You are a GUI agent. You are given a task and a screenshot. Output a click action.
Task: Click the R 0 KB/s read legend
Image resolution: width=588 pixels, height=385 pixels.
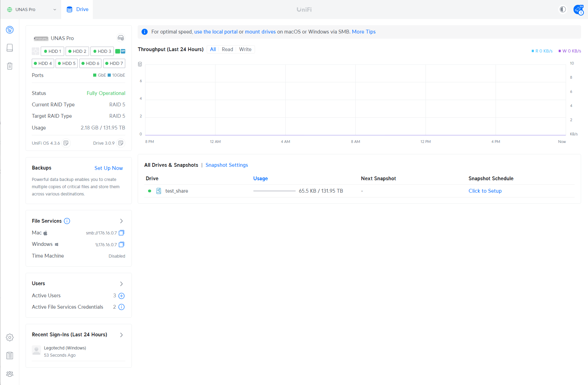point(542,51)
